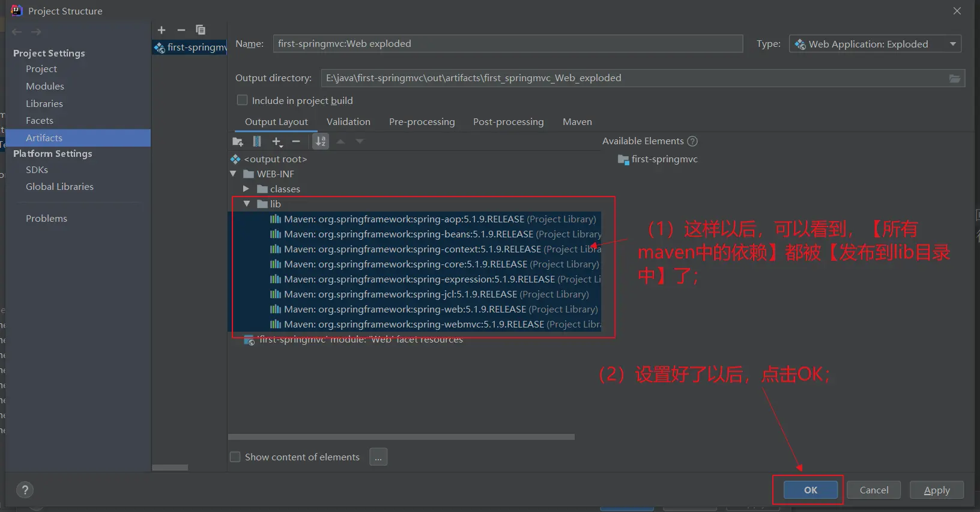Open Problems section
Screen dimensions: 980x512
click(46, 219)
